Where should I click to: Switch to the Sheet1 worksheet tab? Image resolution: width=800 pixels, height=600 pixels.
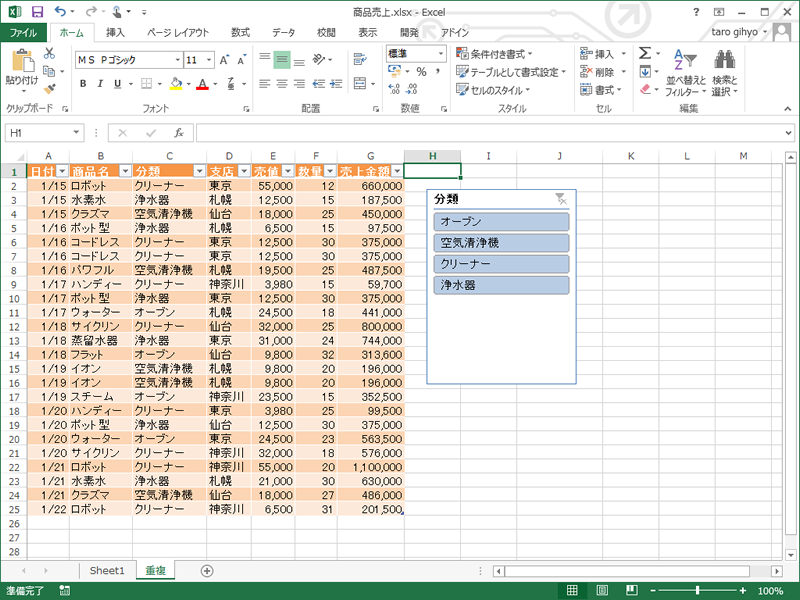click(x=107, y=570)
